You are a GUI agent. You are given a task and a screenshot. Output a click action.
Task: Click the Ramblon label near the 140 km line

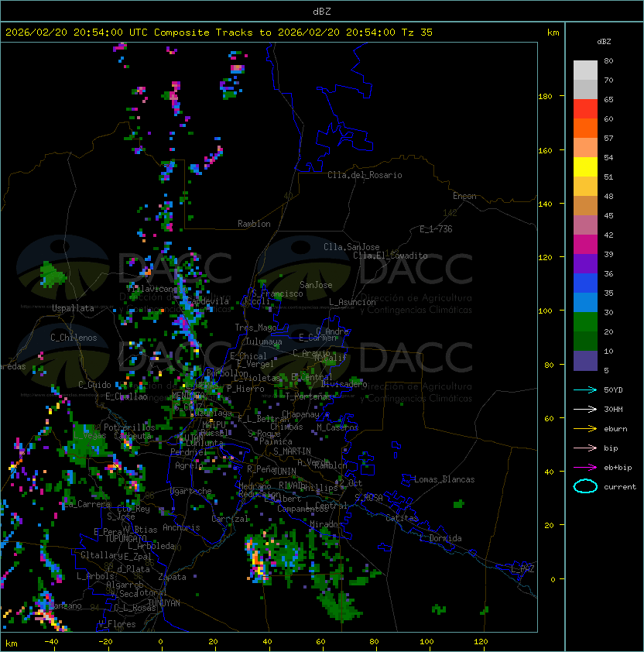254,224
